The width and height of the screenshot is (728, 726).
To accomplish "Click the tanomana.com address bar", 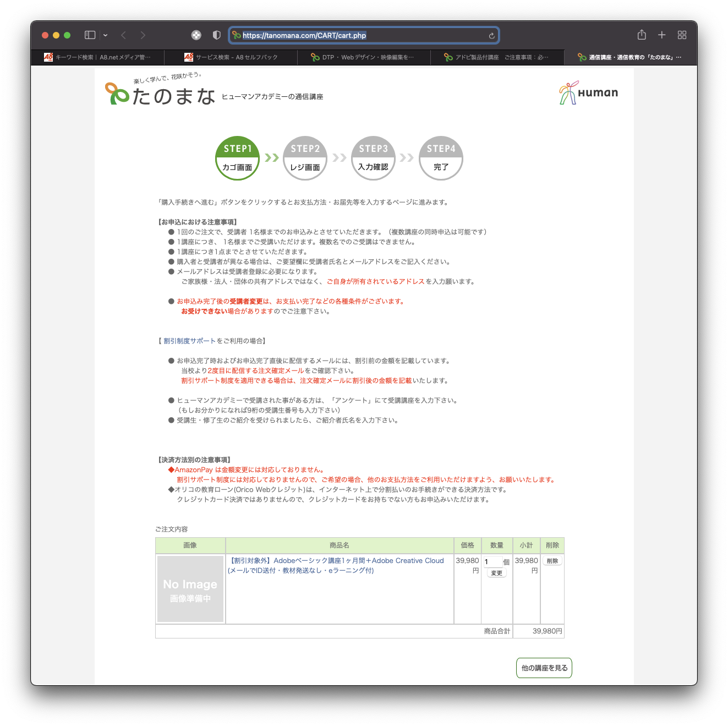I will [x=364, y=35].
